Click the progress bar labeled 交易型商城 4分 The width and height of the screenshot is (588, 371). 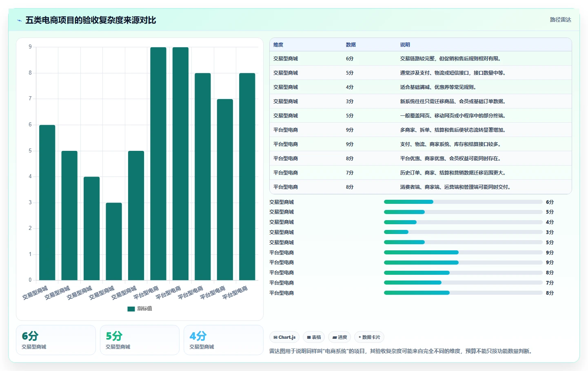coord(463,222)
